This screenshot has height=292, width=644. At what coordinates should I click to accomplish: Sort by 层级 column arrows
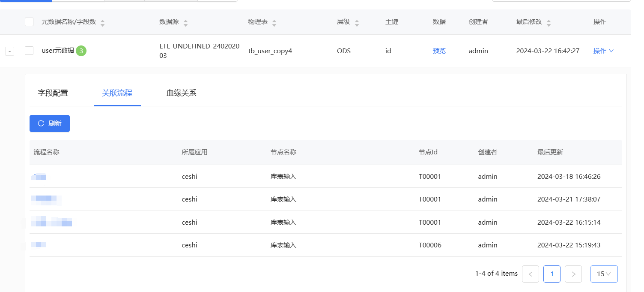pos(357,23)
